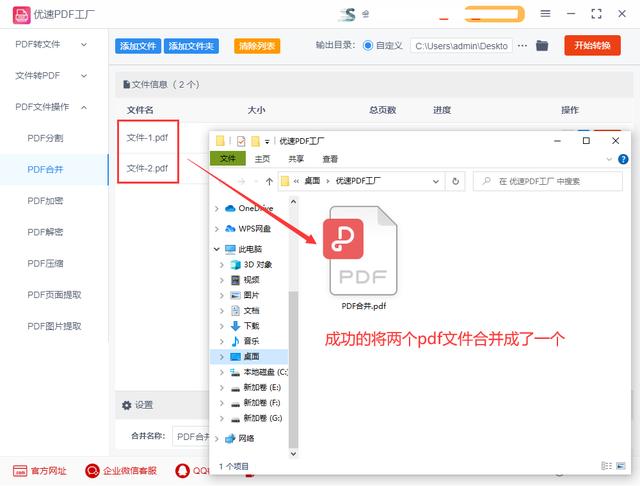Select PDF图片提取 in sidebar
Screen dimensions: 640x486
click(x=54, y=326)
